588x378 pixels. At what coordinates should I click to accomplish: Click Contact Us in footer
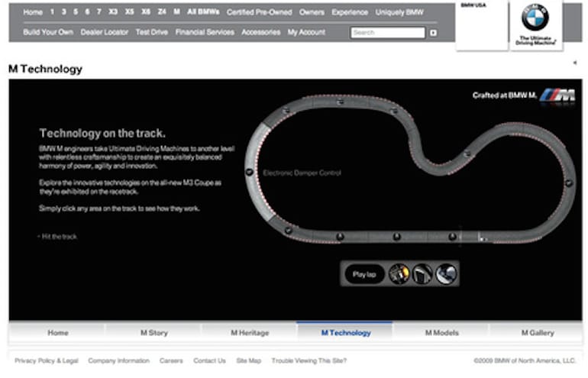pos(210,360)
